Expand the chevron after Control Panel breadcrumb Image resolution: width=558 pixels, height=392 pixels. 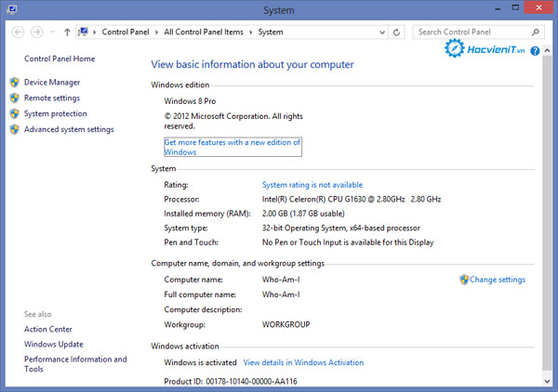pyautogui.click(x=156, y=33)
